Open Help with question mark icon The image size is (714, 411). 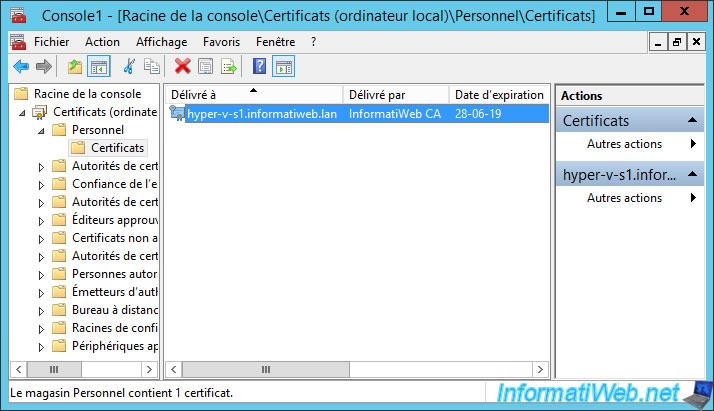260,66
